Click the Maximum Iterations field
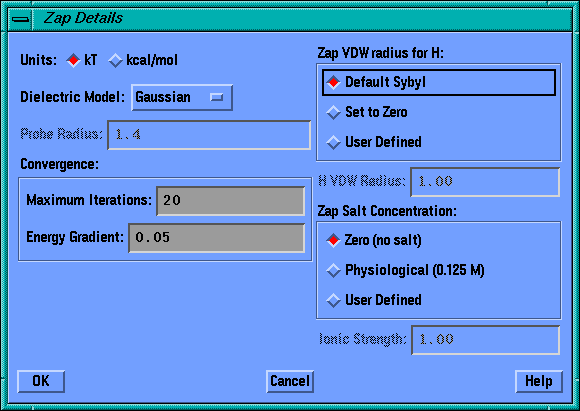Viewport: 580px width, 411px height. [x=231, y=201]
